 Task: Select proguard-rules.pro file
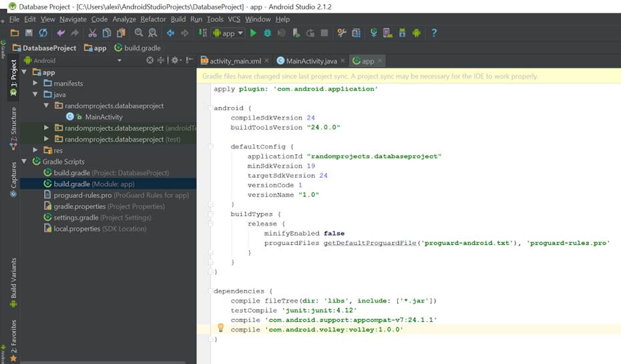point(116,195)
